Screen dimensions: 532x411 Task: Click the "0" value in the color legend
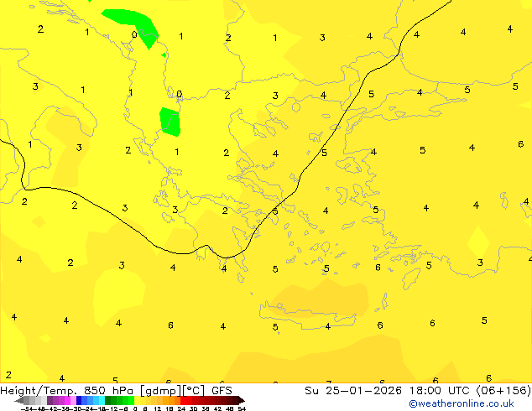(x=135, y=408)
